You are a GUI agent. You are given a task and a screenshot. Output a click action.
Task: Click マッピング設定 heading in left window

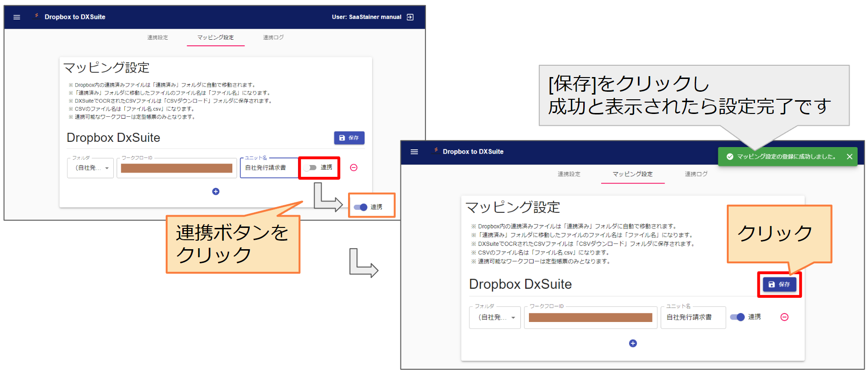(x=106, y=68)
